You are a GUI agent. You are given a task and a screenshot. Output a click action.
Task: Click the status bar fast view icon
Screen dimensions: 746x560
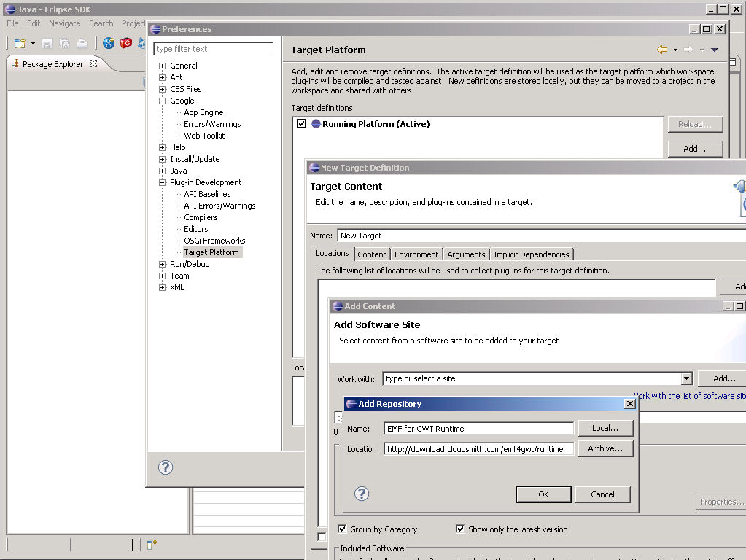coord(152,544)
